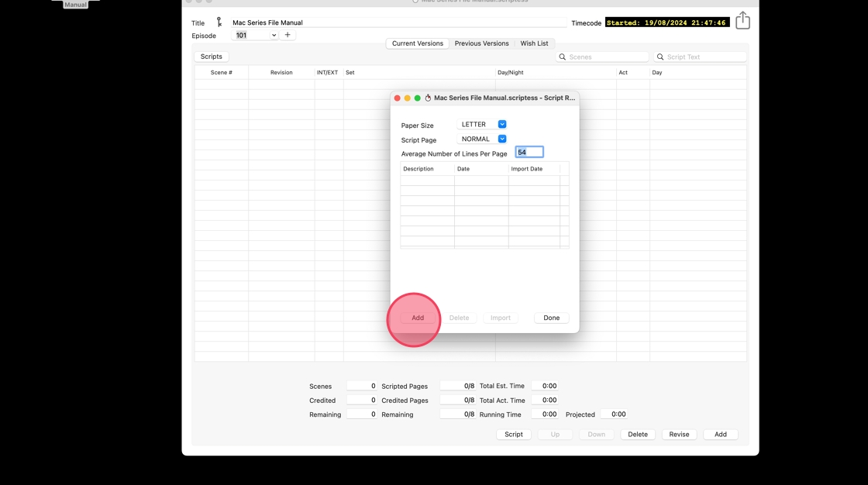Viewport: 868px width, 485px height.
Task: Click the Act column header
Action: click(633, 73)
